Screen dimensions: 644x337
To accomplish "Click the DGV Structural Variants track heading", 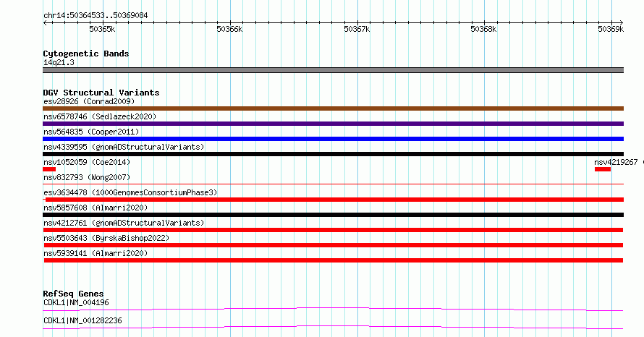I will (x=101, y=93).
